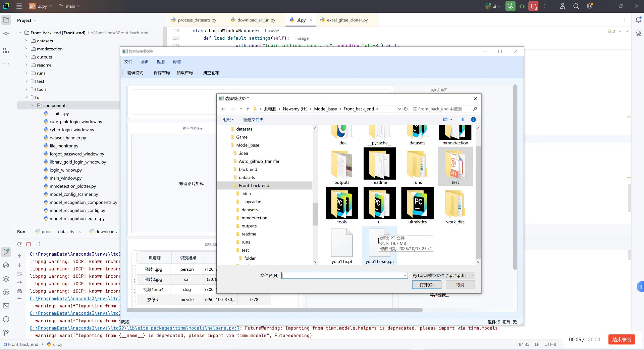The height and width of the screenshot is (350, 644).
Task: Click the search box in Front_back_end dialog
Action: (445, 109)
